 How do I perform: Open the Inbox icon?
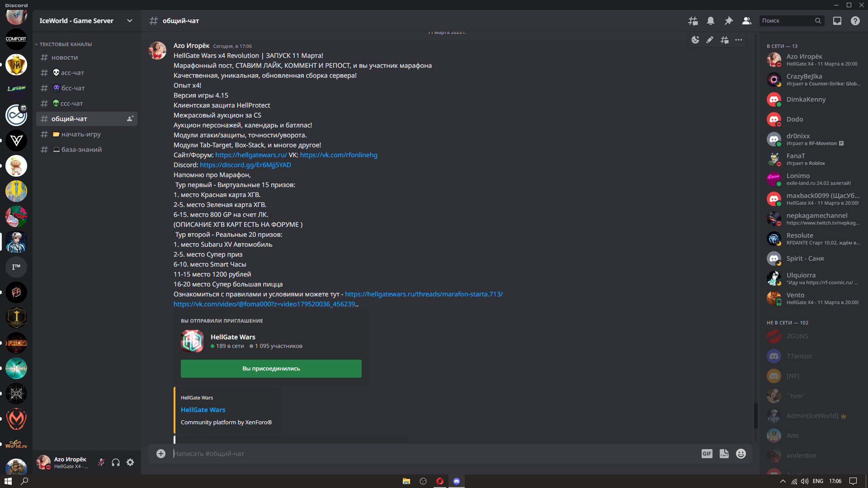point(837,21)
